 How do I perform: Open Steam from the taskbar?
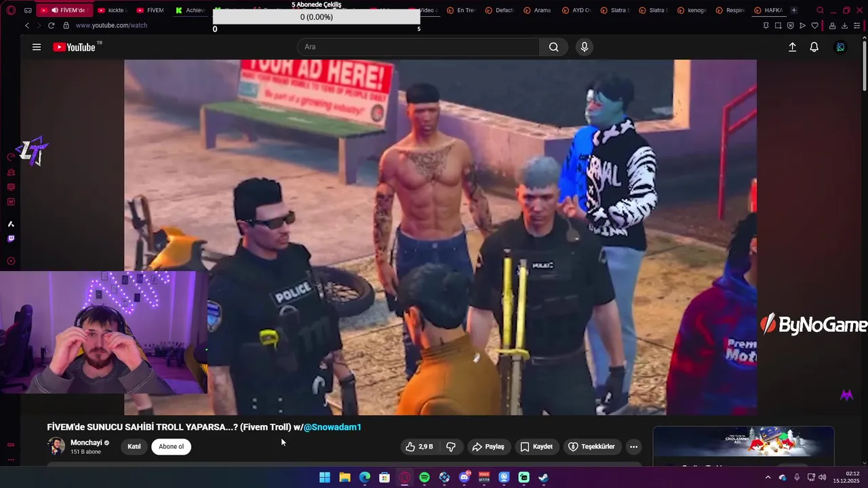(544, 477)
